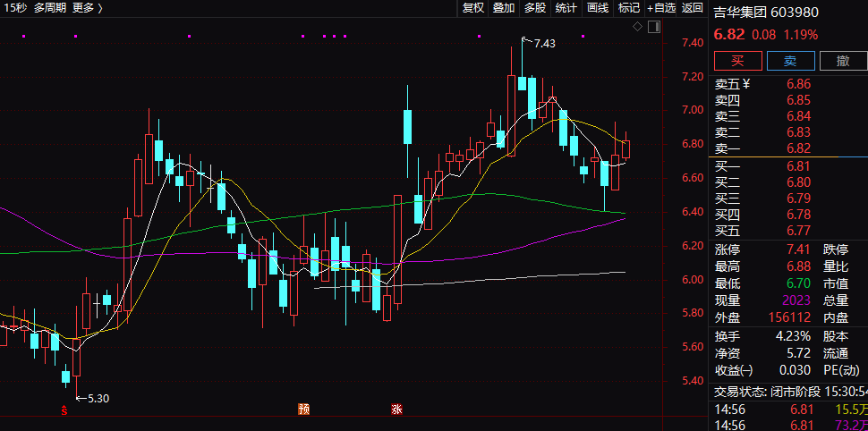Click the orange 预 forecast marker icon
This screenshot has width=868, height=431.
pos(303,410)
